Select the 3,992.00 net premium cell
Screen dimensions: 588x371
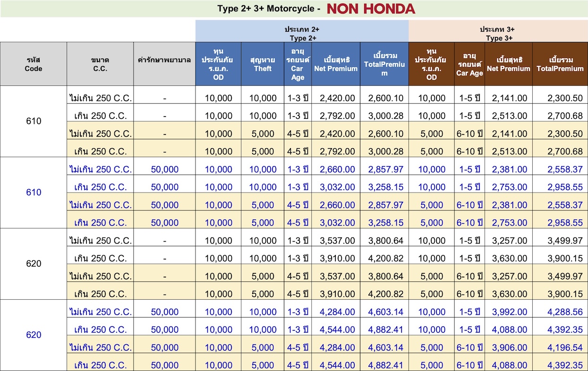[509, 312]
